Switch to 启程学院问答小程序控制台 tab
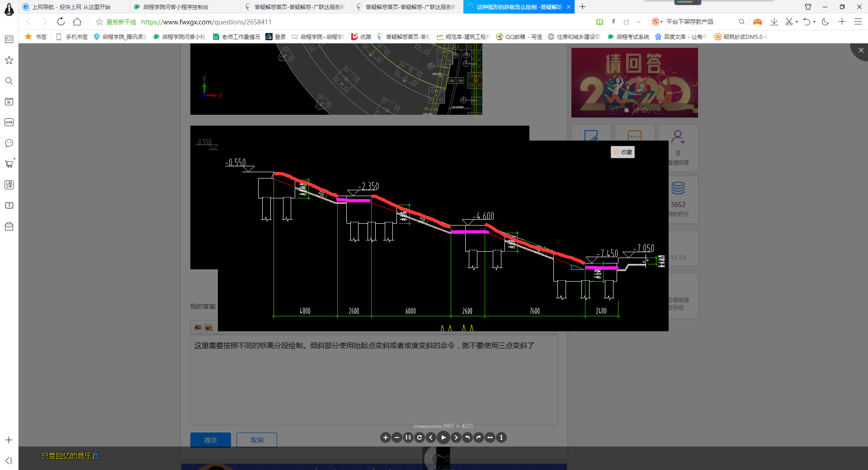 coord(185,7)
